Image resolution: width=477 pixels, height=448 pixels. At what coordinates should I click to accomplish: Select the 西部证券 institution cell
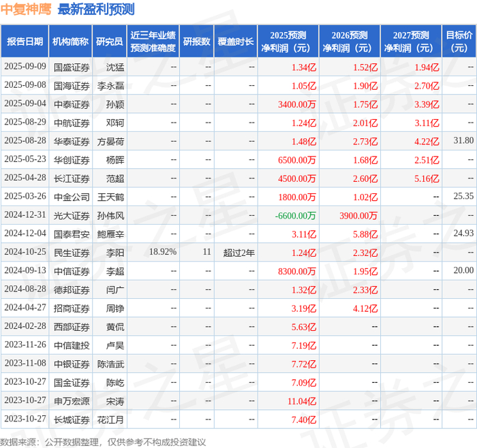(x=72, y=327)
